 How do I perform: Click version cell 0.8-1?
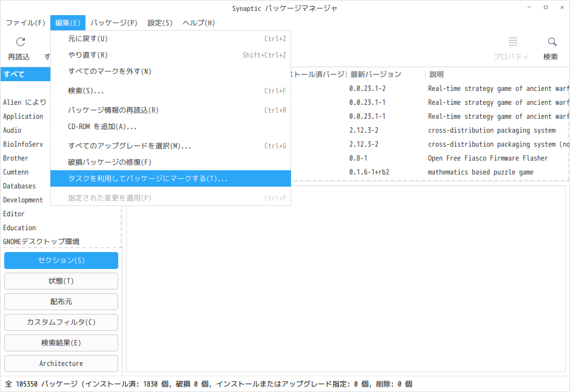click(358, 158)
